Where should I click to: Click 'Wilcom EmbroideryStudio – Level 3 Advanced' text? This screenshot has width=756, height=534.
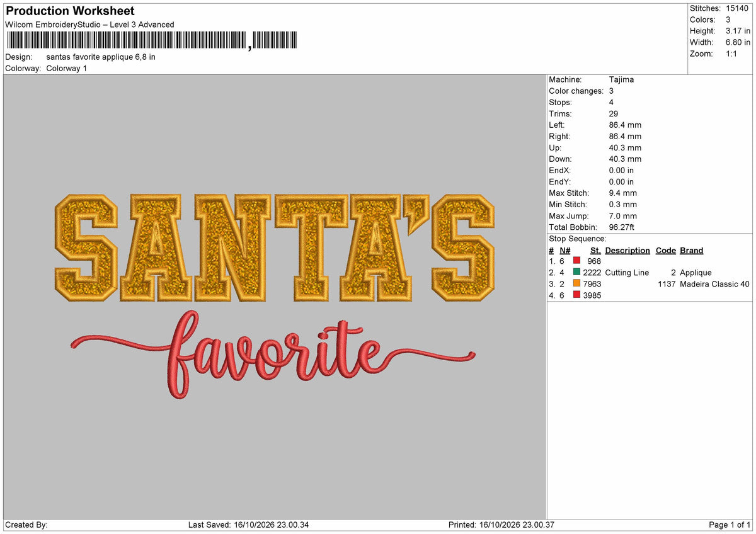click(x=89, y=25)
